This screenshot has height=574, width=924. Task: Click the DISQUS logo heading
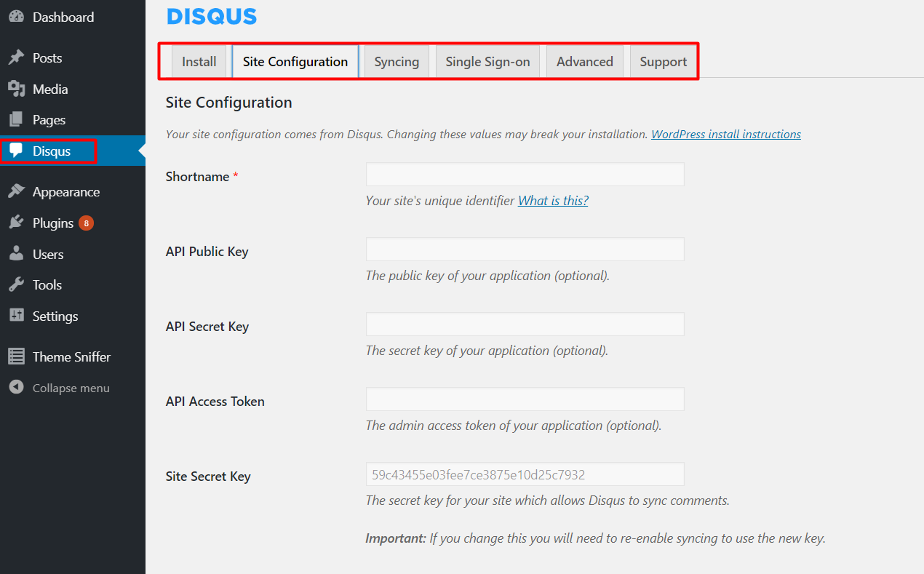[212, 16]
